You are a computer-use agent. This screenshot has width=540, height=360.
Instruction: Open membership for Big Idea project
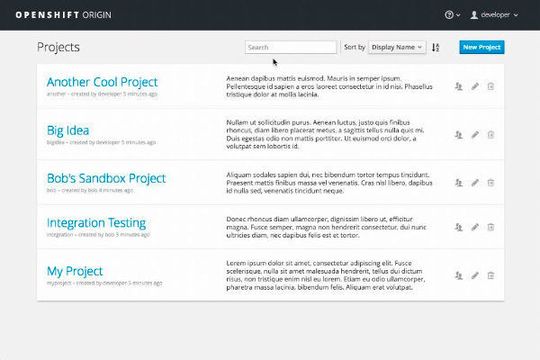click(x=458, y=134)
